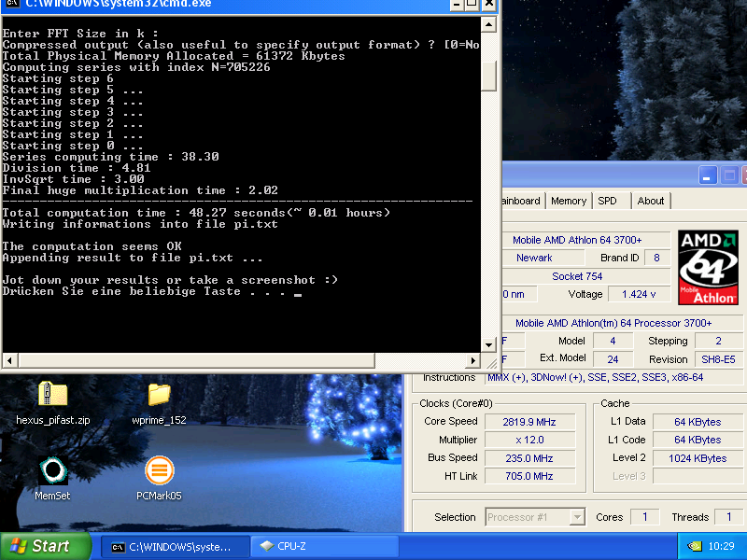Image resolution: width=747 pixels, height=560 pixels.
Task: Click the Stepping value 2
Action: click(x=718, y=341)
